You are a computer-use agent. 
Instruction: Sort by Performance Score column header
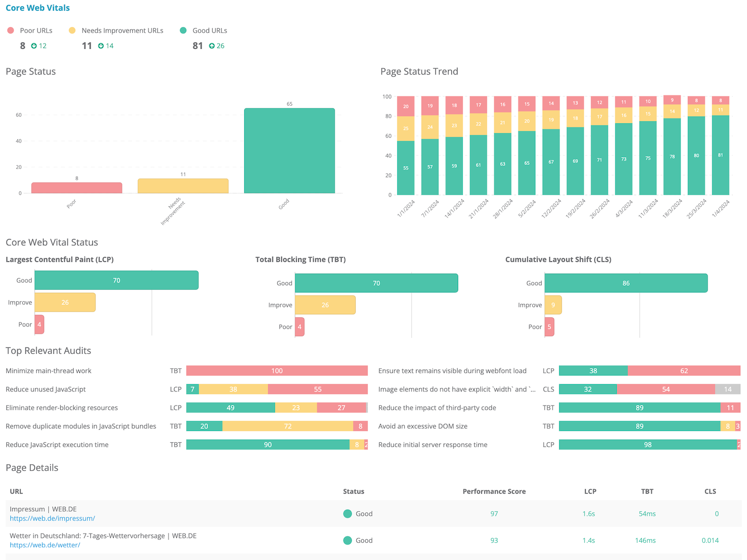coord(494,492)
